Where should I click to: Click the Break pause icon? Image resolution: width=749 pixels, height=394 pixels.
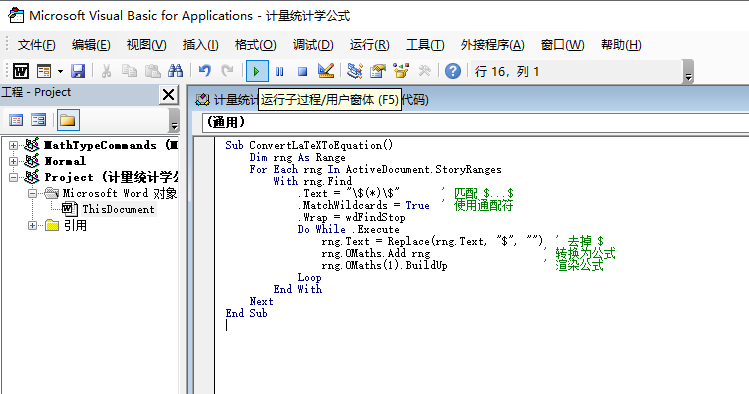click(x=279, y=72)
